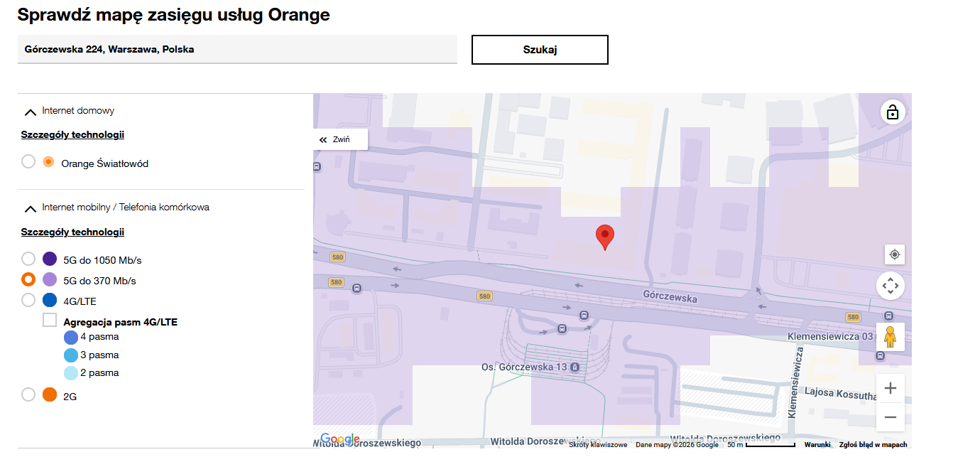Image resolution: width=980 pixels, height=457 pixels.
Task: Click the 4 pasma label
Action: (99, 337)
